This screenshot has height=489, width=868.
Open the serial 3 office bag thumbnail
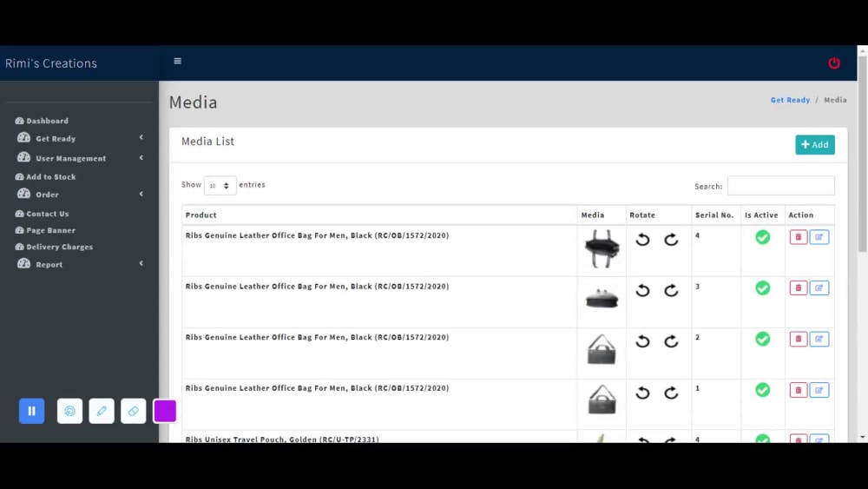pos(602,299)
